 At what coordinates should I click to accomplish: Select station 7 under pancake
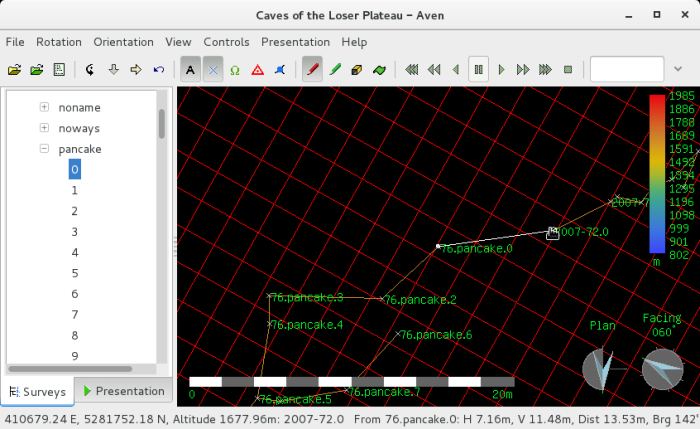click(x=75, y=315)
